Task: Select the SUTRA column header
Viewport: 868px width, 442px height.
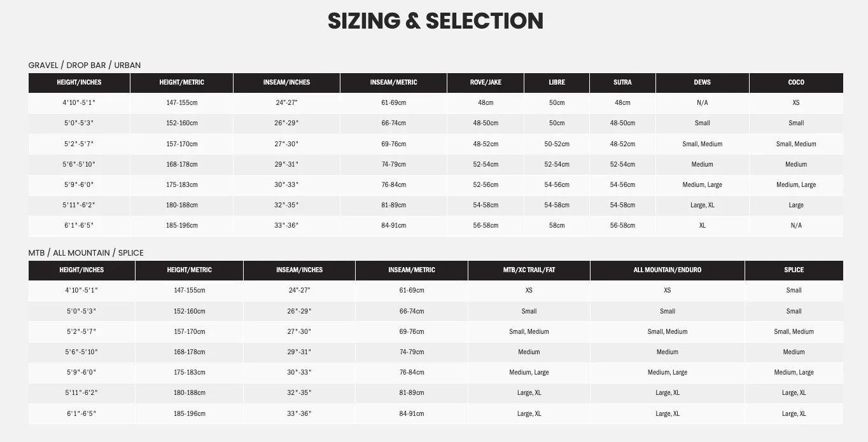Action: (x=622, y=82)
